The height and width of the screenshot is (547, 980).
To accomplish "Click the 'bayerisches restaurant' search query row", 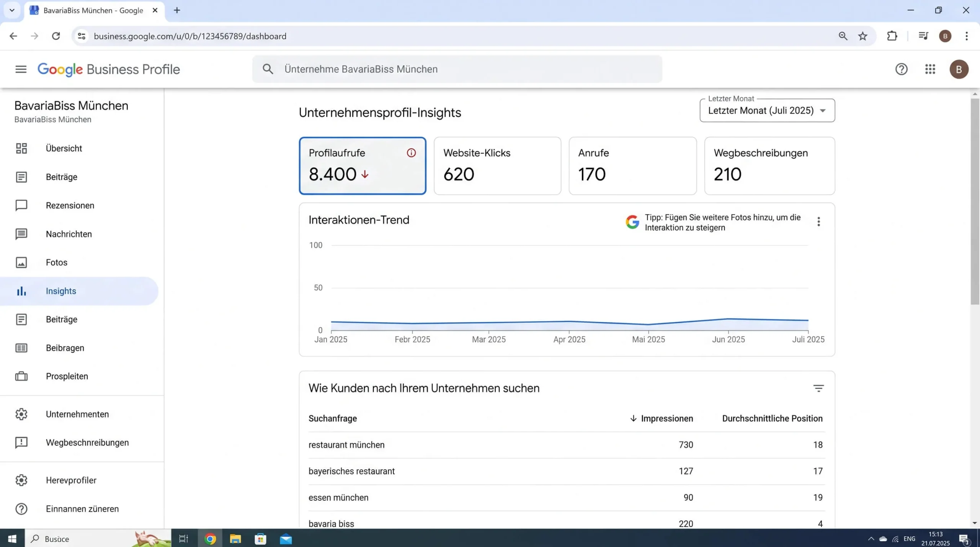I will (567, 471).
